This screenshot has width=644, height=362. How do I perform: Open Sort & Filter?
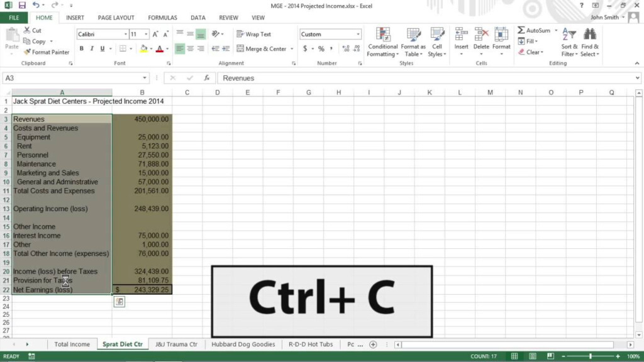[569, 41]
